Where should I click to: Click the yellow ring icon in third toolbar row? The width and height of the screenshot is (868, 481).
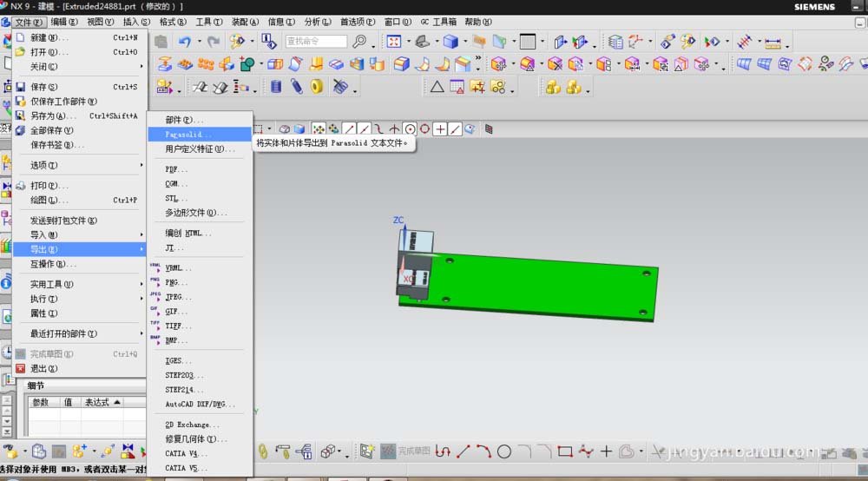click(317, 87)
